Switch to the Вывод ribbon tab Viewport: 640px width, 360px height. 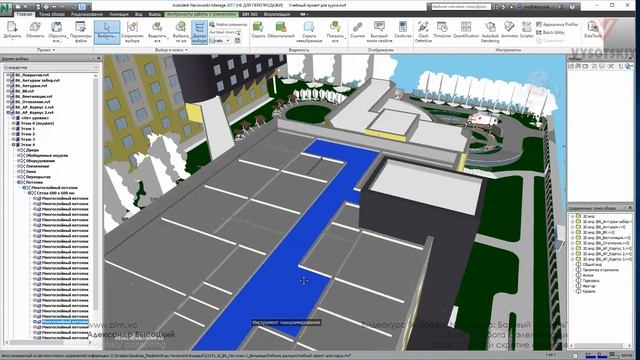click(154, 14)
